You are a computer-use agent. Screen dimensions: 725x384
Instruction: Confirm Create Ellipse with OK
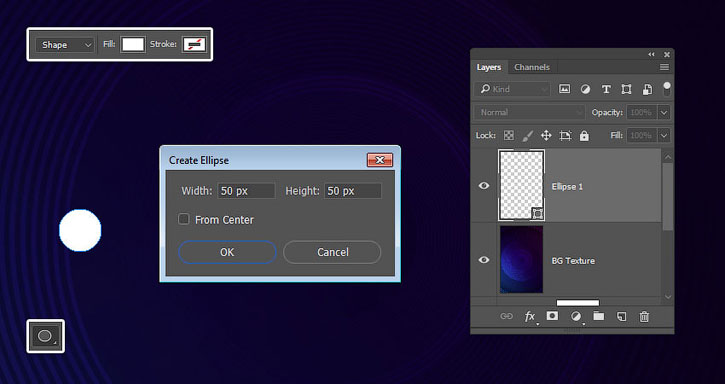click(x=227, y=252)
